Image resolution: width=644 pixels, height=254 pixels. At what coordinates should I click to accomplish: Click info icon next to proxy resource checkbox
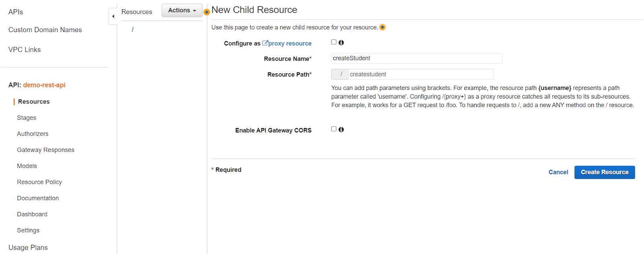[341, 43]
